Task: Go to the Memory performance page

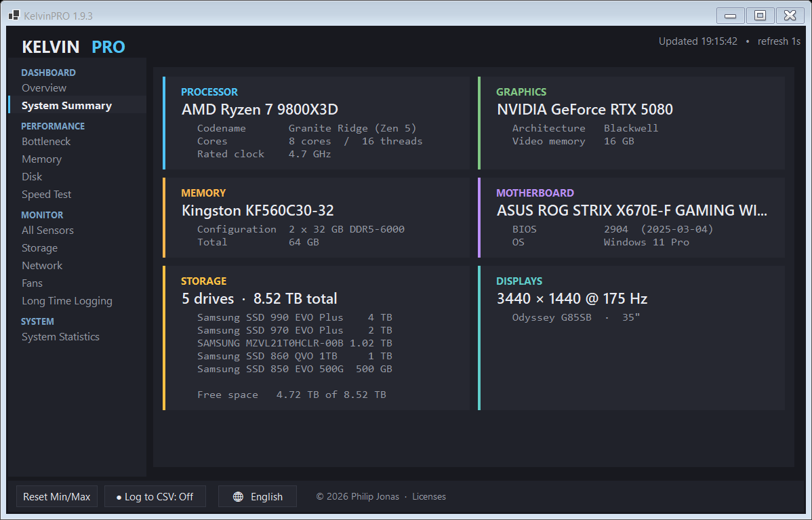Action: tap(41, 159)
